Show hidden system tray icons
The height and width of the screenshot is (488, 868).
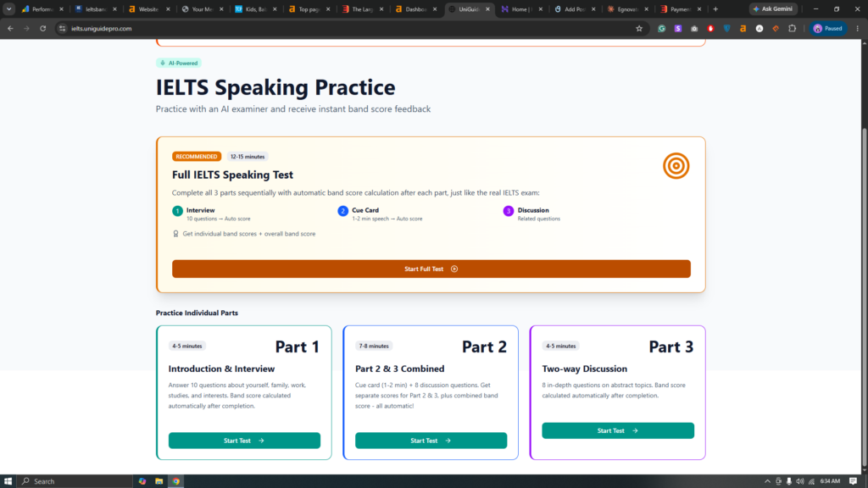pos(767,481)
